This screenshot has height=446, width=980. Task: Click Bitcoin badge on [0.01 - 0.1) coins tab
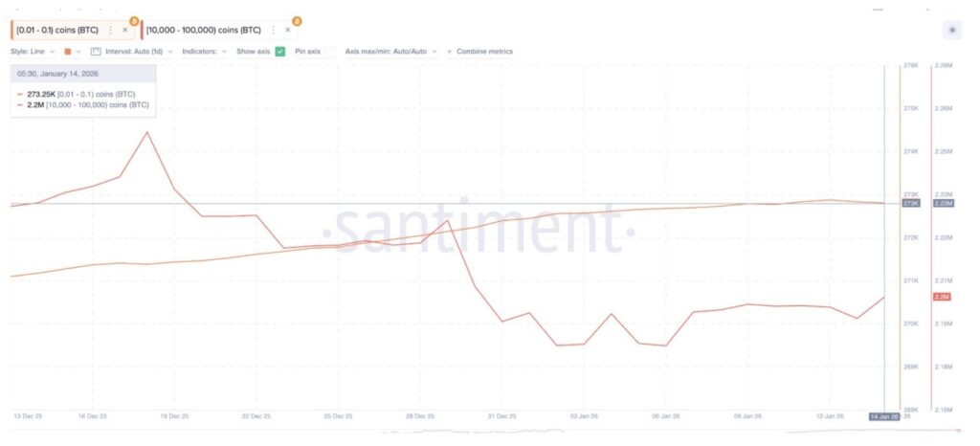(134, 20)
